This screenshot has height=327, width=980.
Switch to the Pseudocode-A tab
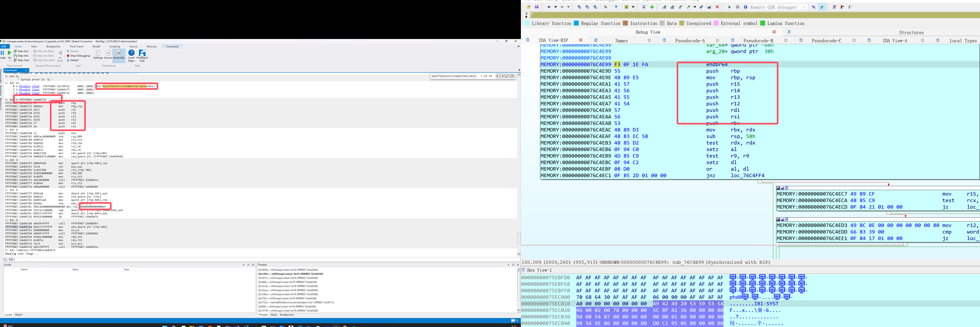pyautogui.click(x=690, y=40)
